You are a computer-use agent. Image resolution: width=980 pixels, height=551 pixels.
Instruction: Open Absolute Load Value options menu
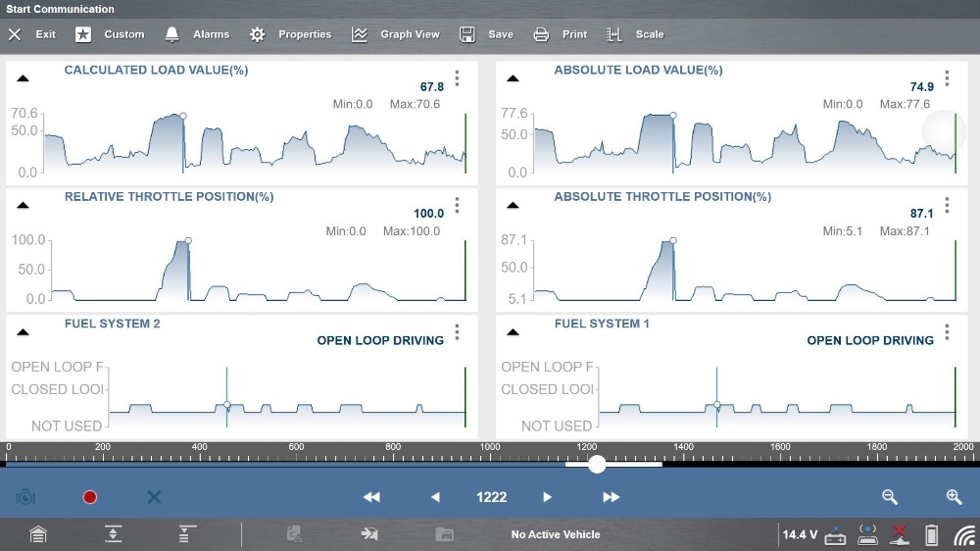pos(947,78)
